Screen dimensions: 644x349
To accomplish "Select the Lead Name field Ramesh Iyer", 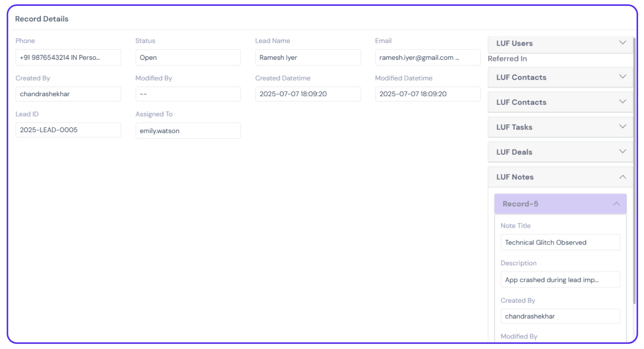I will click(x=307, y=57).
